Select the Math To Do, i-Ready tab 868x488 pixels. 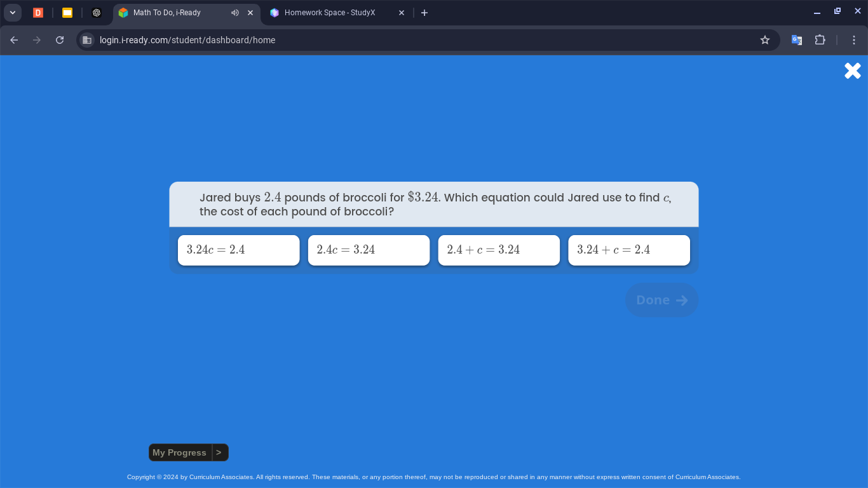pyautogui.click(x=167, y=13)
